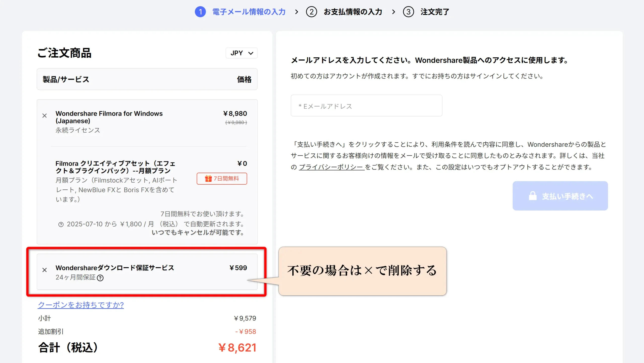This screenshot has width=644, height=363.
Task: Click the ¥599 guarantee service price
Action: (x=238, y=268)
